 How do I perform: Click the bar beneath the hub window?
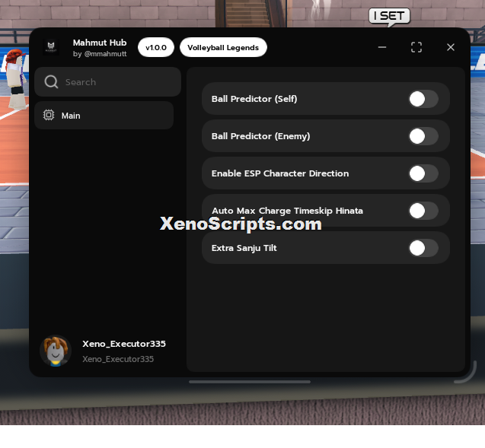[250, 382]
